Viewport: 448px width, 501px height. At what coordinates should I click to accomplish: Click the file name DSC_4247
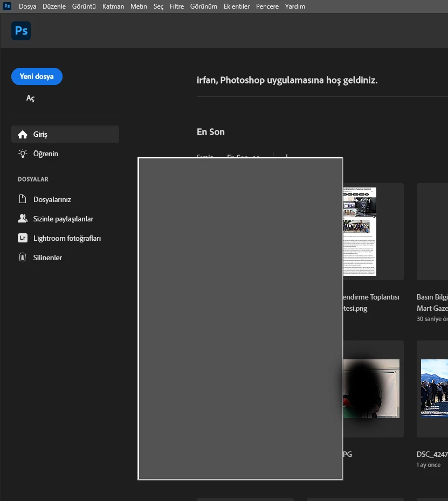[432, 454]
